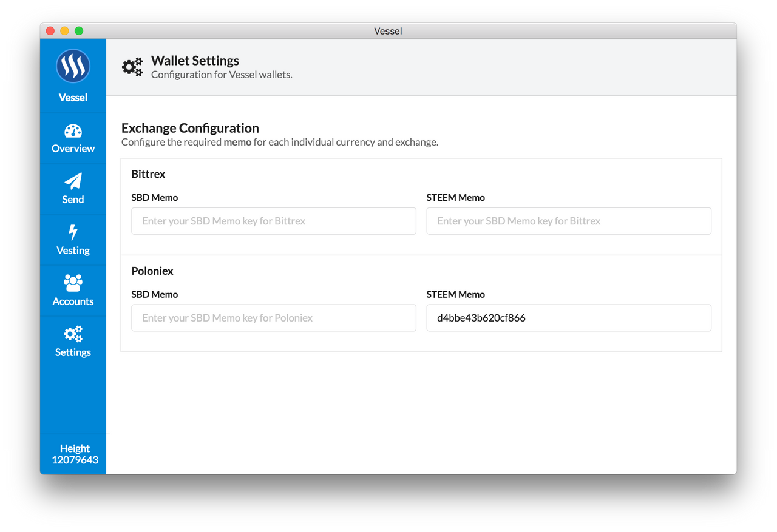Click the Vesting menu label
The height and width of the screenshot is (532, 777).
pos(73,251)
